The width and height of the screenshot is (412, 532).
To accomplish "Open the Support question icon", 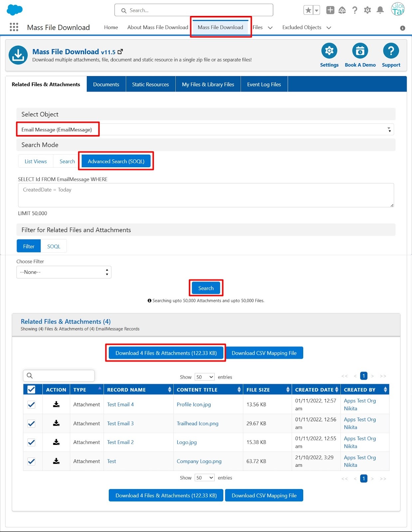I will point(391,51).
